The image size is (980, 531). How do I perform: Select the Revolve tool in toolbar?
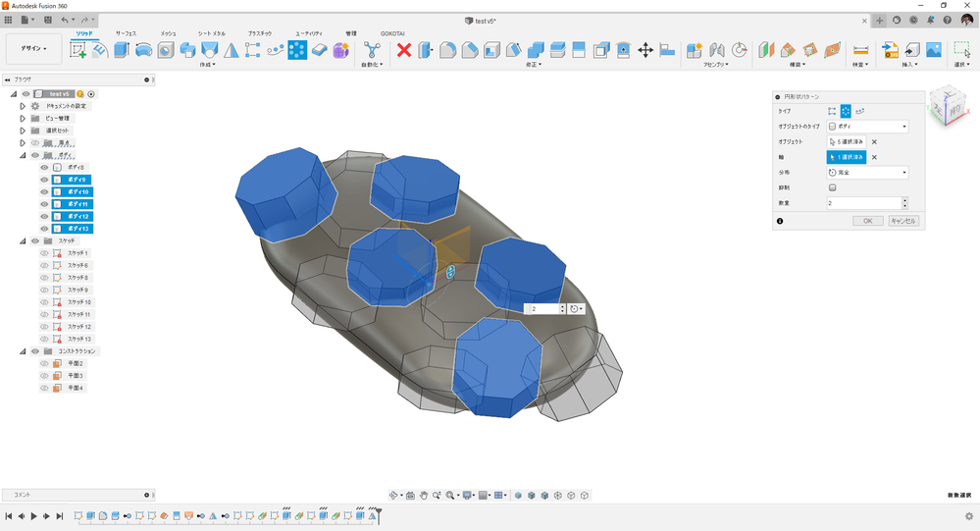[143, 50]
